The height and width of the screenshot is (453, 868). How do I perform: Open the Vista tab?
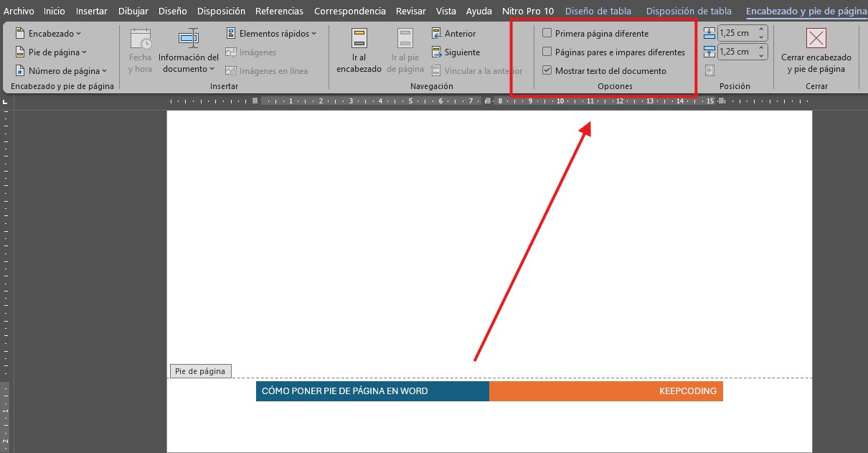[446, 11]
